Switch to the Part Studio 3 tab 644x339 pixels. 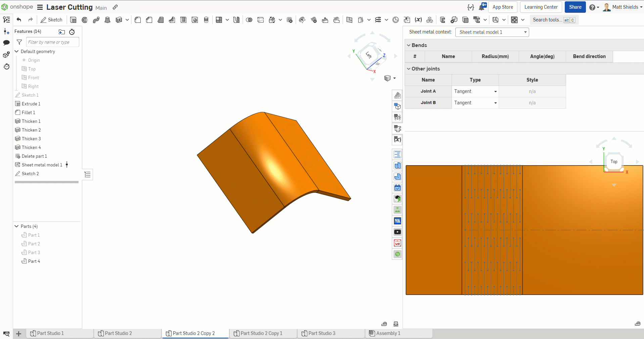click(321, 333)
